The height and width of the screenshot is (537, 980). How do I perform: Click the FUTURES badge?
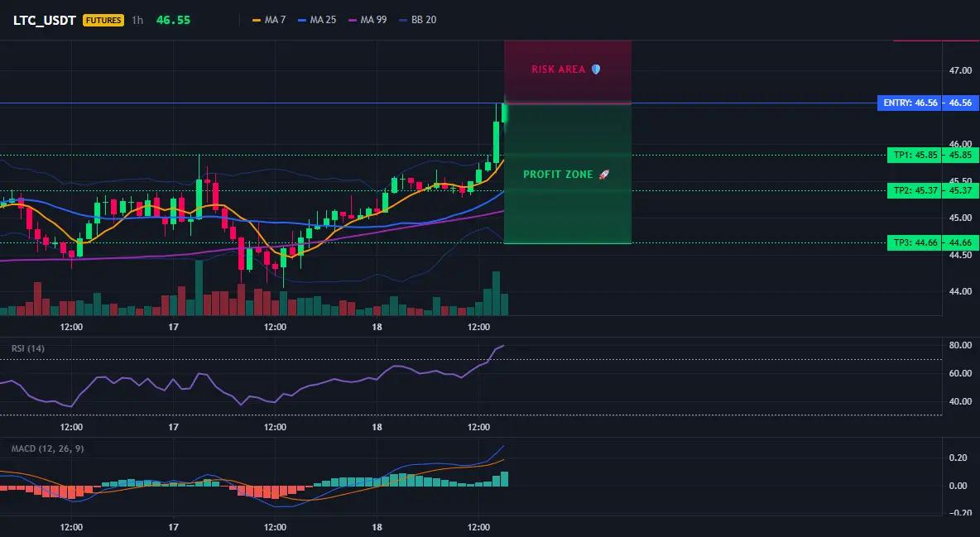(x=103, y=20)
